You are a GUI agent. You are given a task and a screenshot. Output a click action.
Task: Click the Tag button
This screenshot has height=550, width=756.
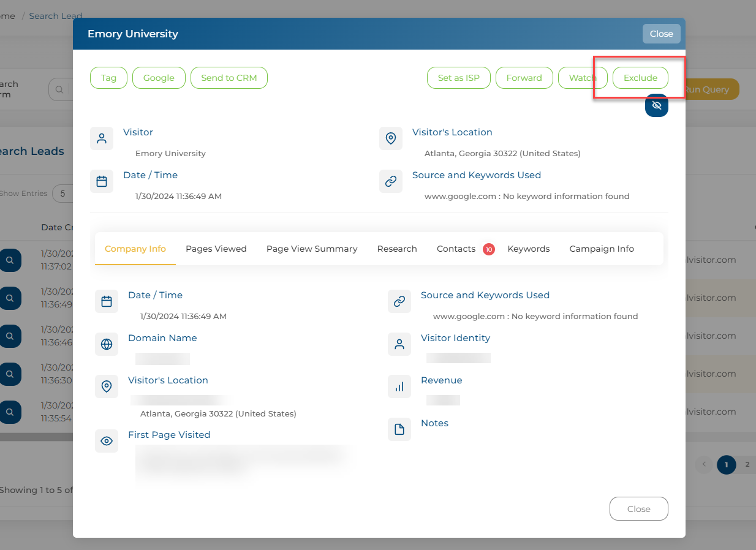pos(108,78)
